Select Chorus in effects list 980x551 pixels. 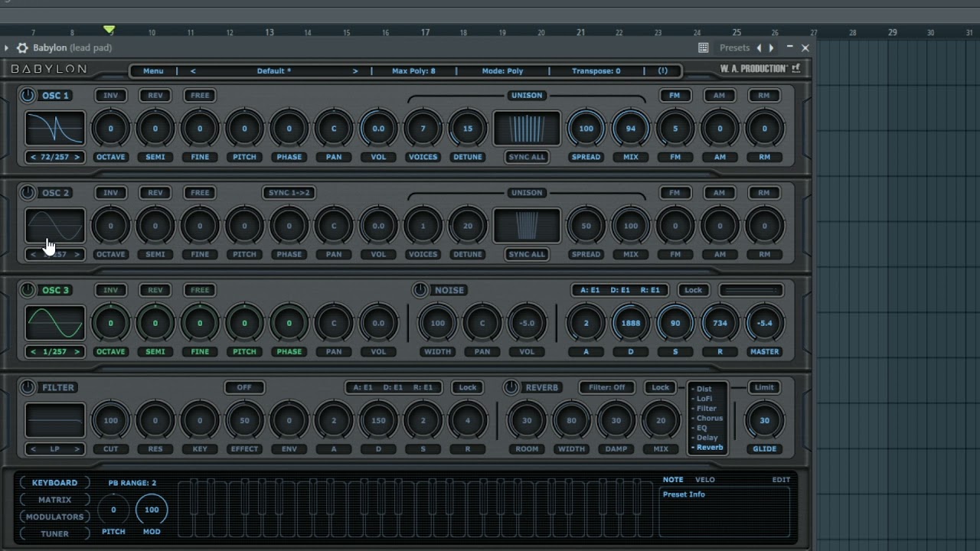[x=709, y=419]
